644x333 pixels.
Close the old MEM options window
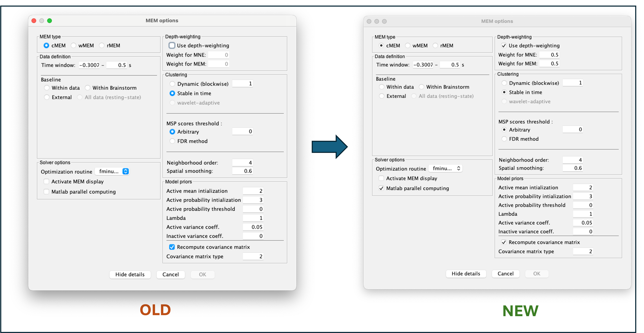pyautogui.click(x=34, y=21)
